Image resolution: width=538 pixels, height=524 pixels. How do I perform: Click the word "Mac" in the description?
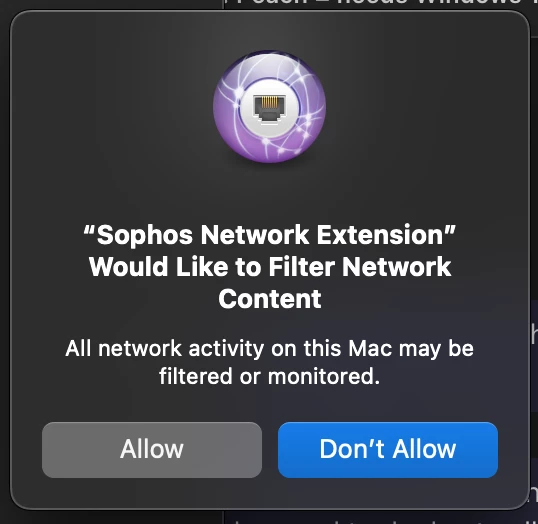[x=370, y=349]
